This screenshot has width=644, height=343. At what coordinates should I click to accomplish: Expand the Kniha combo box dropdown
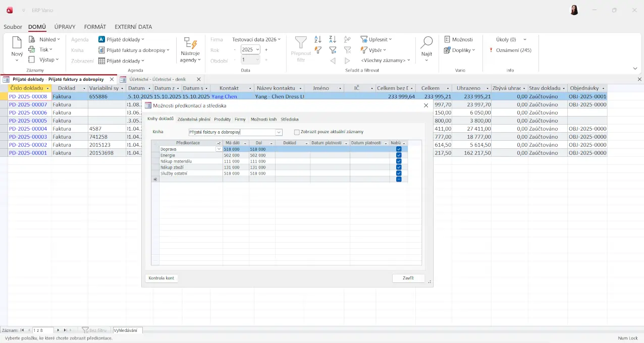[x=279, y=132]
